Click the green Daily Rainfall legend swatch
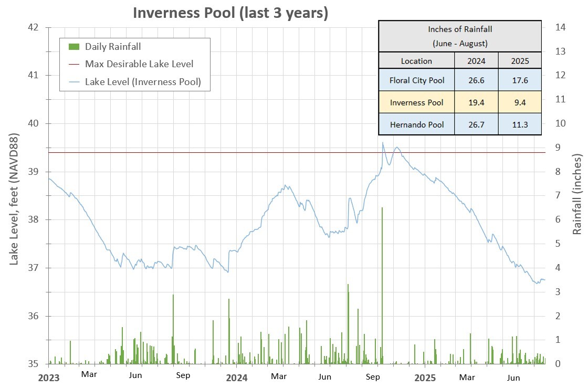The height and width of the screenshot is (388, 588). pyautogui.click(x=75, y=47)
